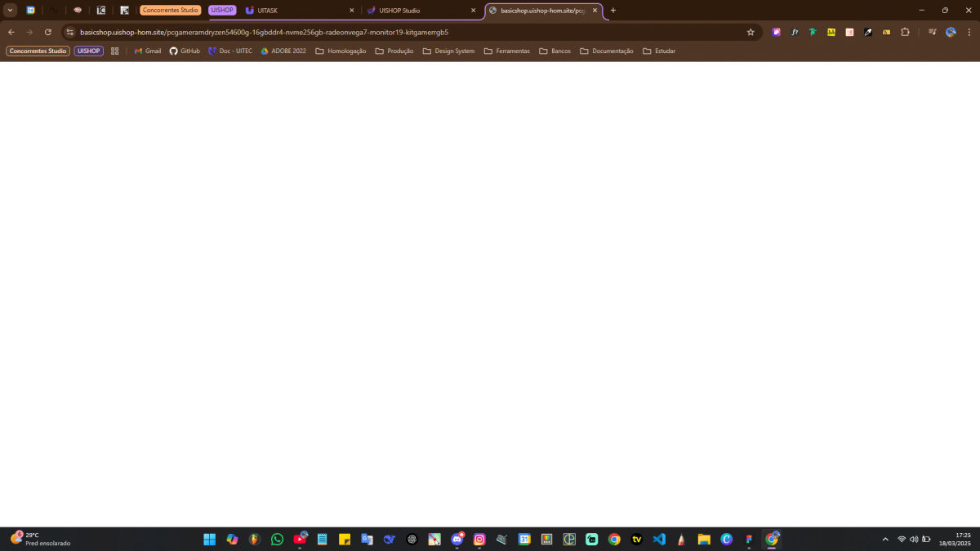
Task: Open the tab search dropdown arrow
Action: 11,11
